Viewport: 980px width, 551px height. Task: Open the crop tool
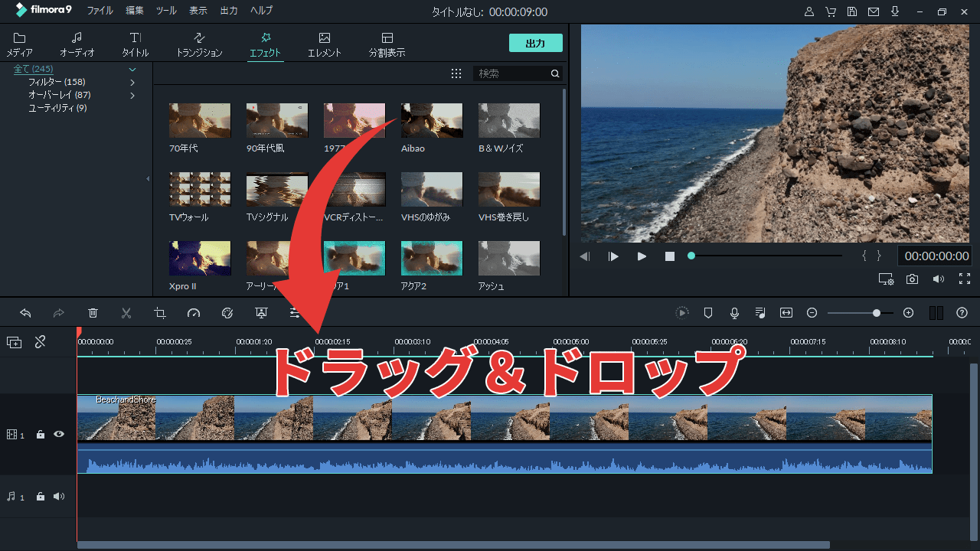coord(160,313)
